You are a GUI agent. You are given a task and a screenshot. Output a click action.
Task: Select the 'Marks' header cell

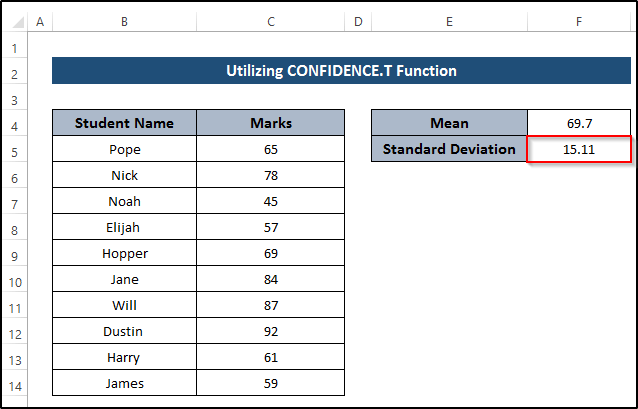pyautogui.click(x=271, y=124)
